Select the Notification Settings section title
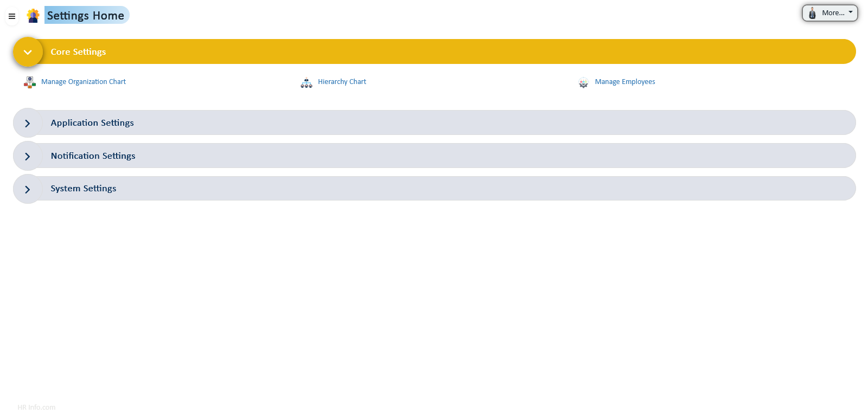The height and width of the screenshot is (420, 868). 93,156
